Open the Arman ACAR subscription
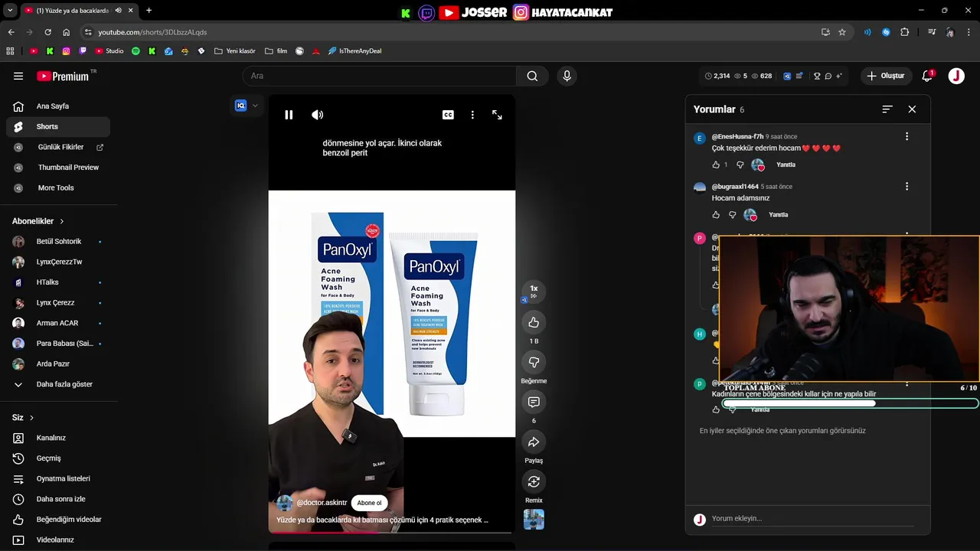Screen dimensions: 980x551 [58, 323]
